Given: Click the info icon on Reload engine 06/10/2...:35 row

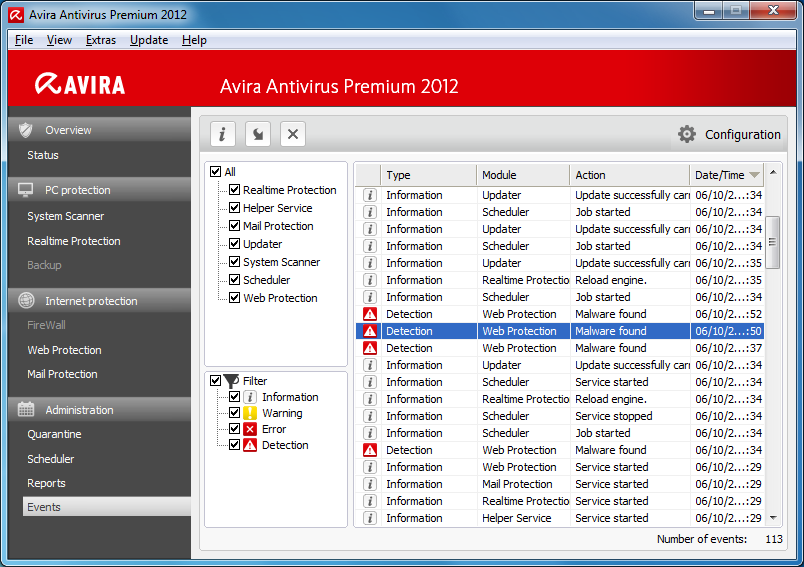Looking at the screenshot, I should click(370, 280).
